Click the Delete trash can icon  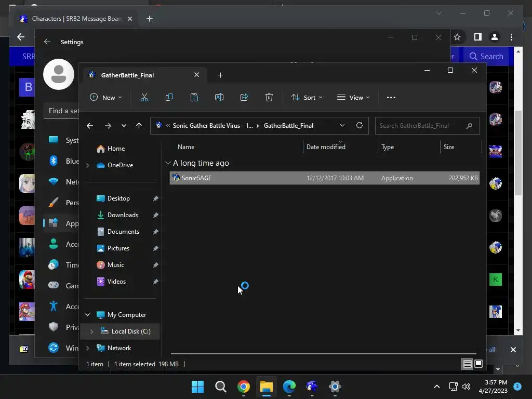(269, 97)
